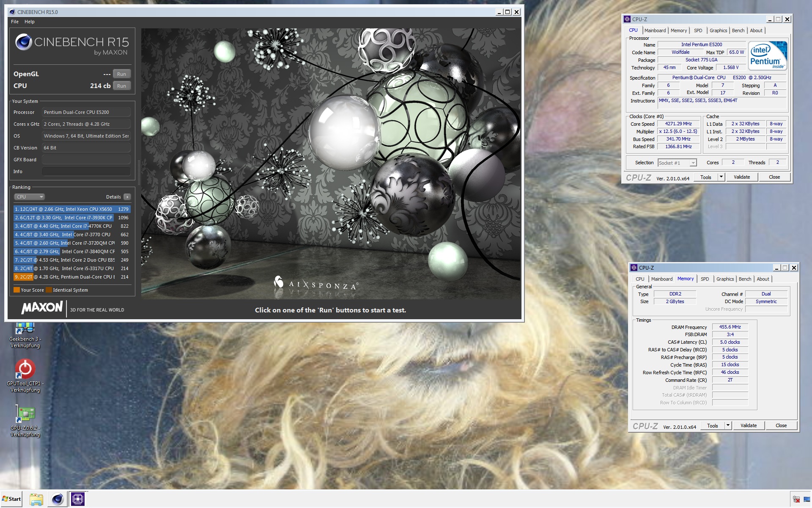
Task: Click the GFX Board field
Action: pyautogui.click(x=86, y=160)
